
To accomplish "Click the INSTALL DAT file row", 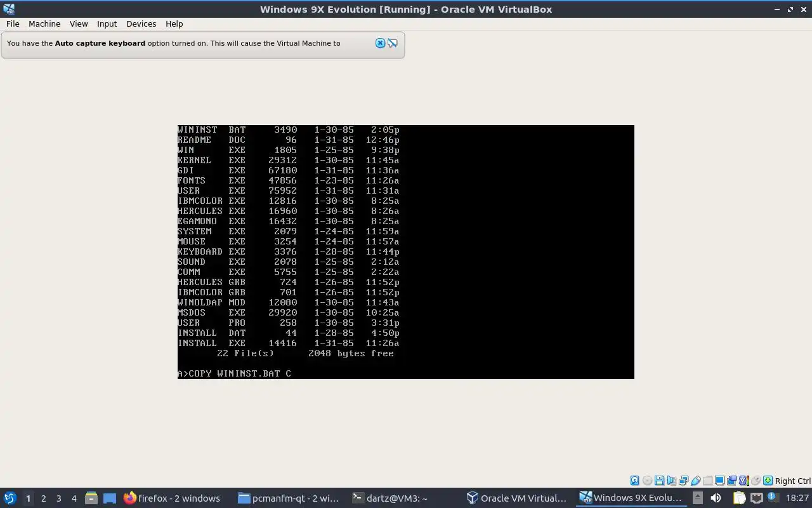I will click(288, 333).
